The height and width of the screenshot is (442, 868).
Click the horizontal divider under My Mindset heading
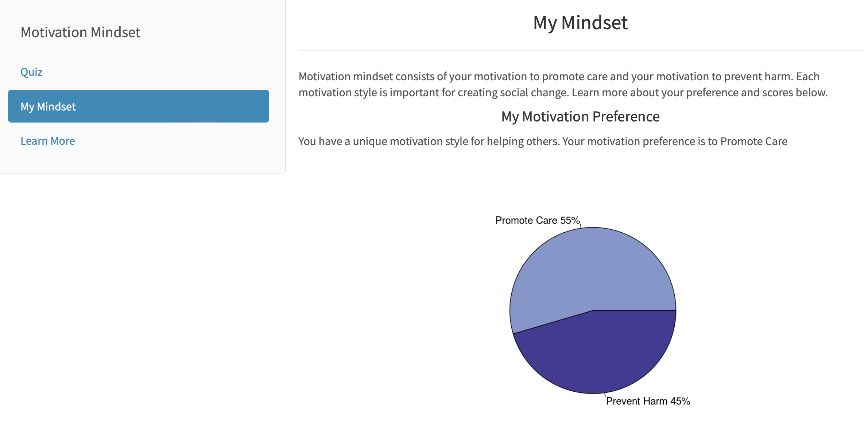pos(580,50)
